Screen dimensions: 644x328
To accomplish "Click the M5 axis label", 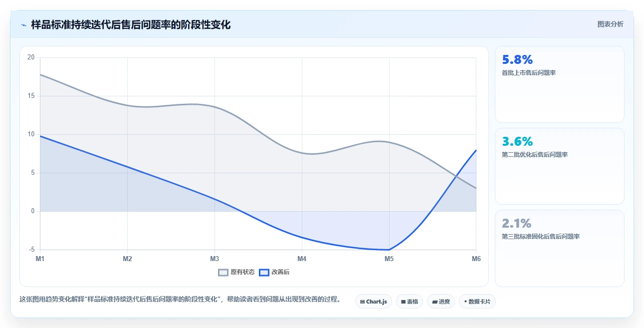I will click(x=389, y=259).
